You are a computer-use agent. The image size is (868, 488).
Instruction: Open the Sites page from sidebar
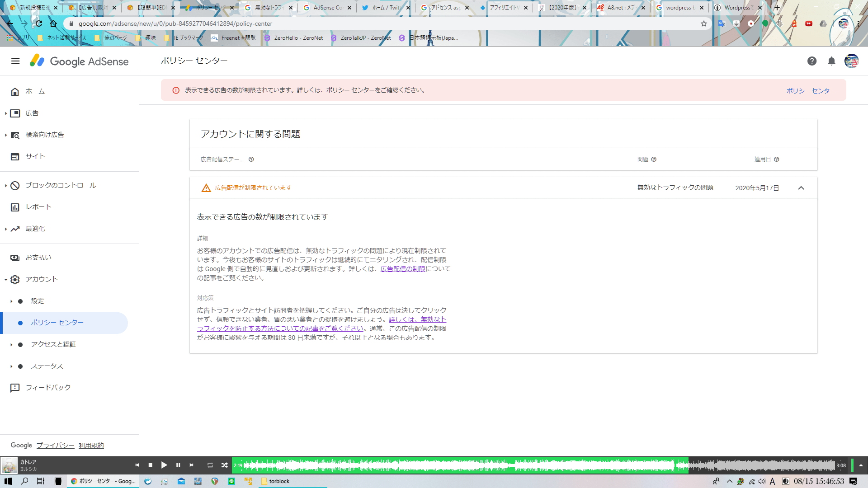(x=35, y=156)
